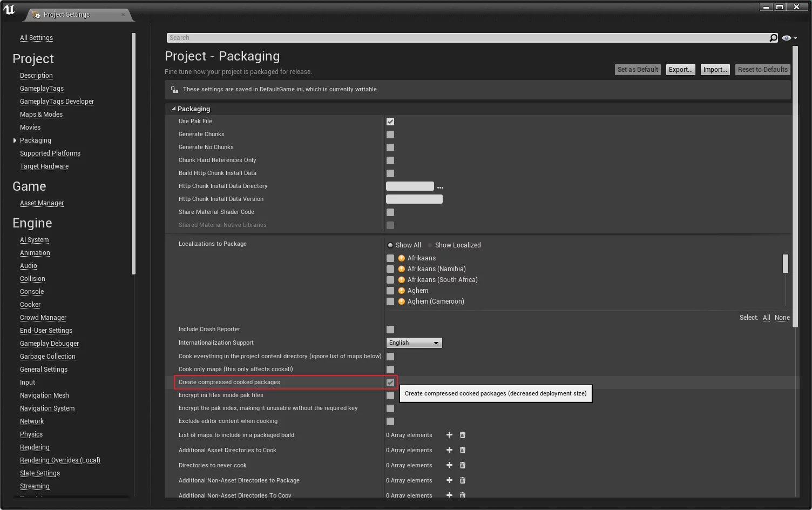The image size is (812, 510).
Task: Check the Afrikaans localization checkbox
Action: tap(390, 258)
